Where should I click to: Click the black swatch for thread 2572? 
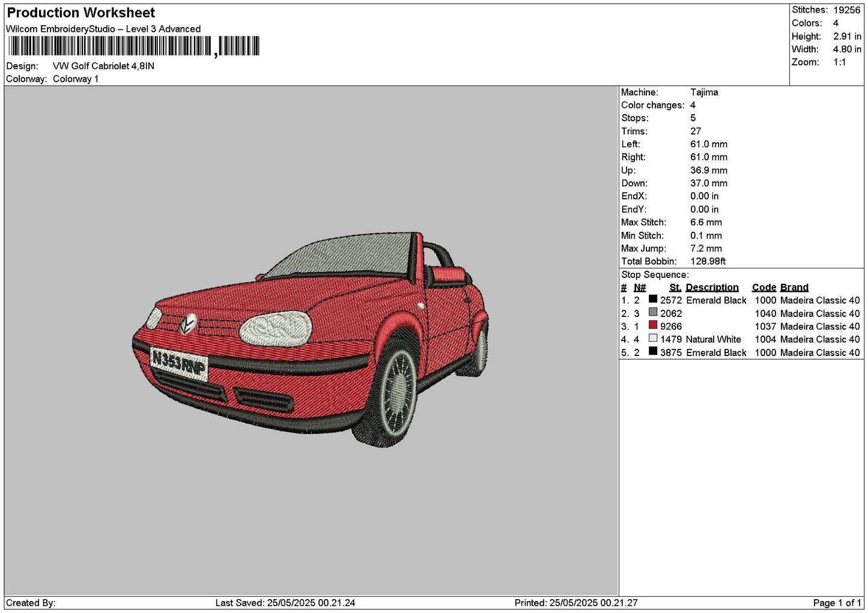click(x=653, y=299)
